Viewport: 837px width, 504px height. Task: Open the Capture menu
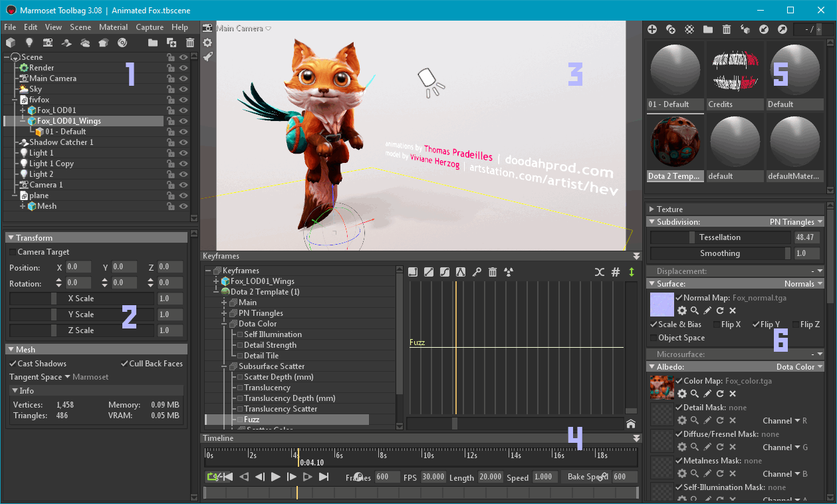150,27
